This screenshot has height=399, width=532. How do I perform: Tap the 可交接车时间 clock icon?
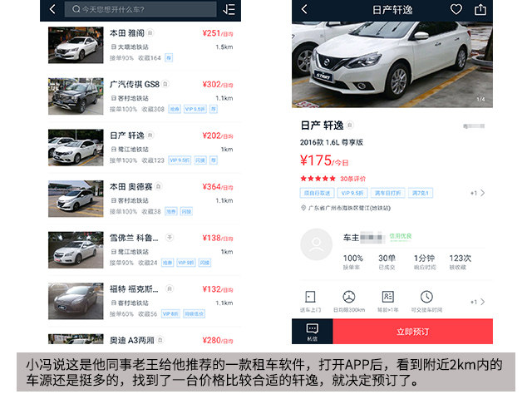point(426,300)
